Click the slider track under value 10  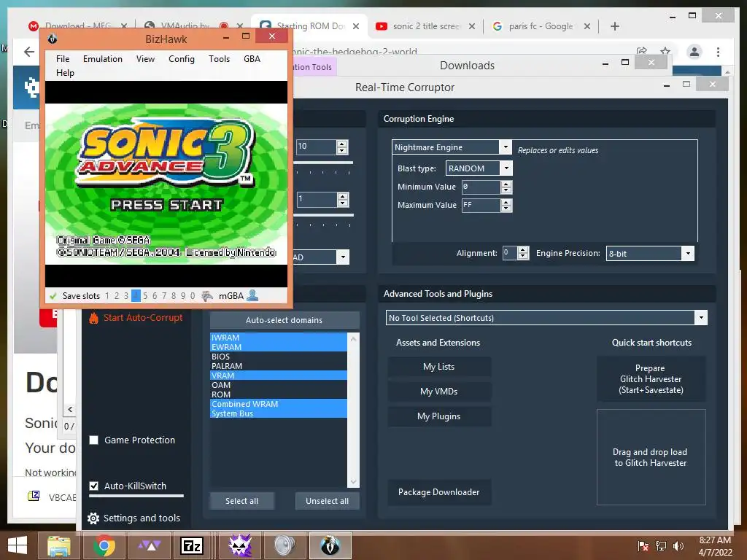pyautogui.click(x=324, y=163)
